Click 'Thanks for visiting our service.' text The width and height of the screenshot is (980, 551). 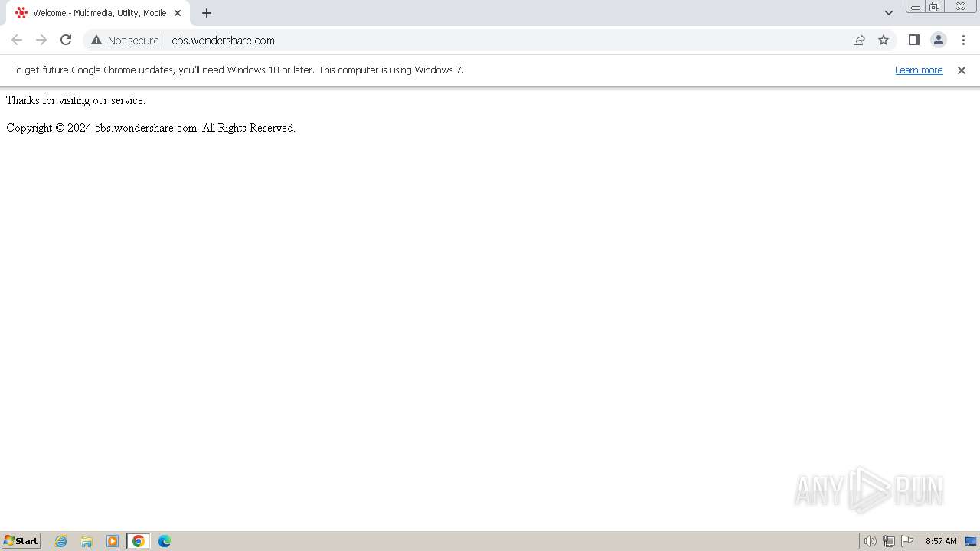click(76, 100)
